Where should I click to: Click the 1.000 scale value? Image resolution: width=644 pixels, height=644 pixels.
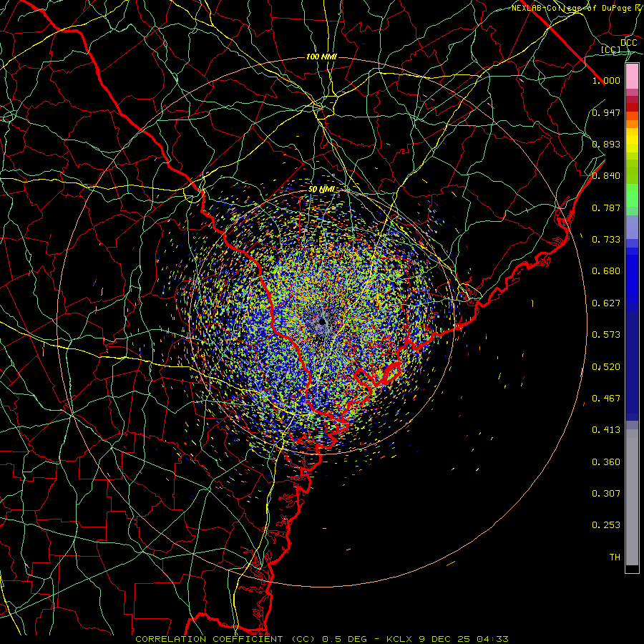(x=606, y=80)
